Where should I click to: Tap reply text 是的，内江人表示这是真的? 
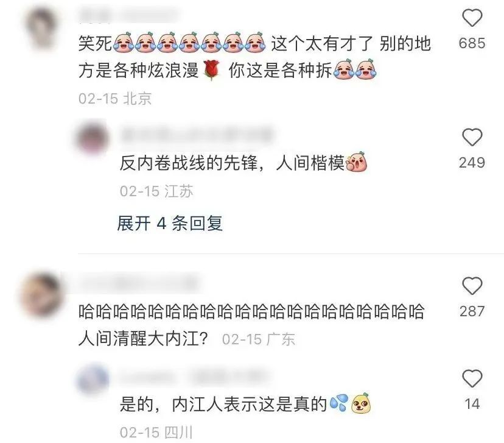point(223,404)
